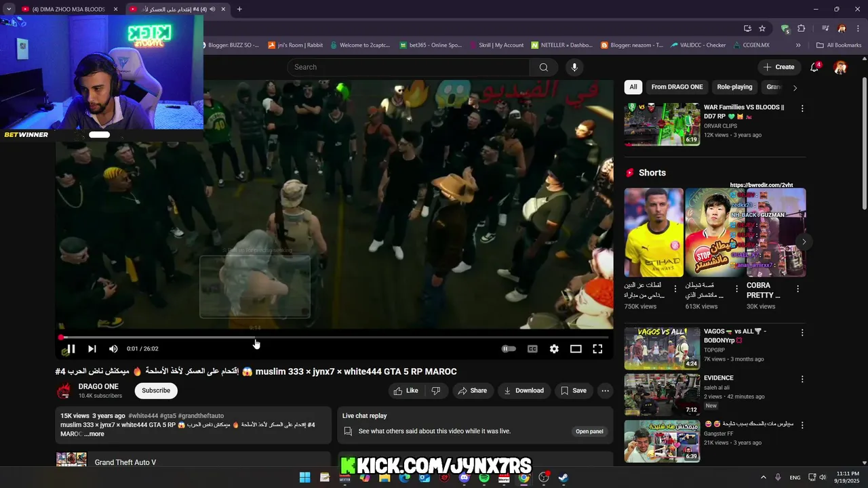Show next Shorts arrow
Screen dimensions: 868x488
[804, 242]
